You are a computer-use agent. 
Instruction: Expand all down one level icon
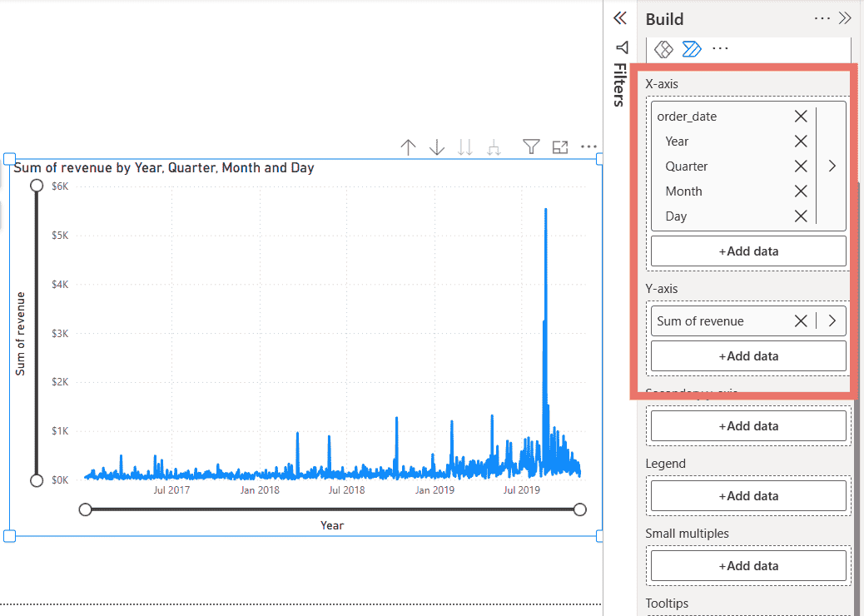tap(494, 147)
